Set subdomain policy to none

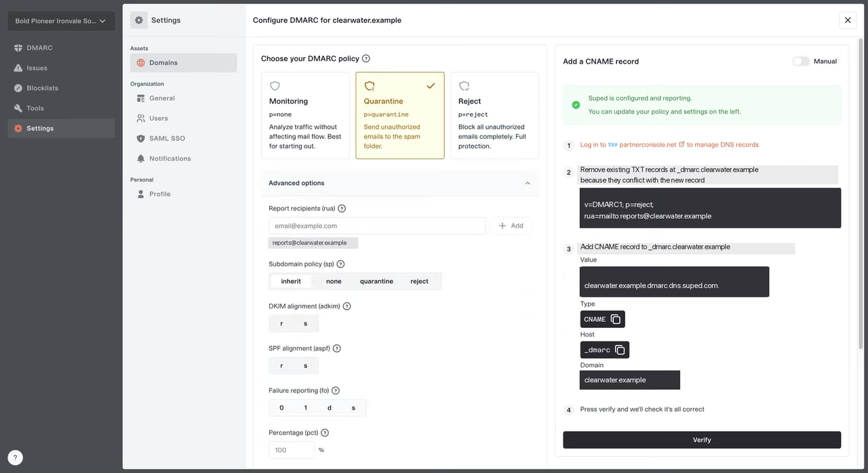click(x=334, y=281)
